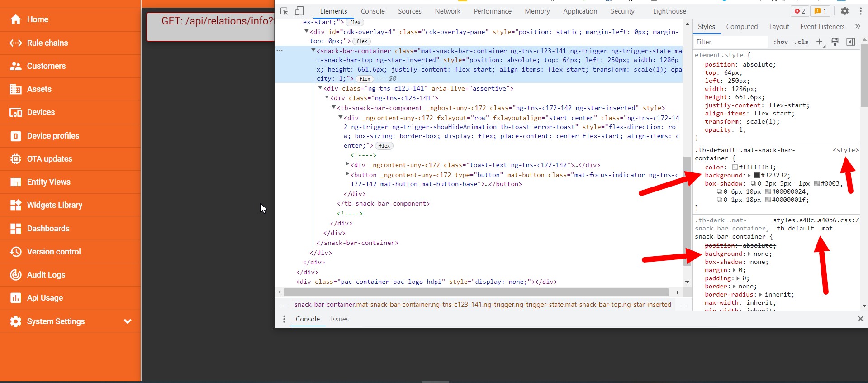This screenshot has width=868, height=383.
Task: Switch to the Sources tab
Action: 410,11
